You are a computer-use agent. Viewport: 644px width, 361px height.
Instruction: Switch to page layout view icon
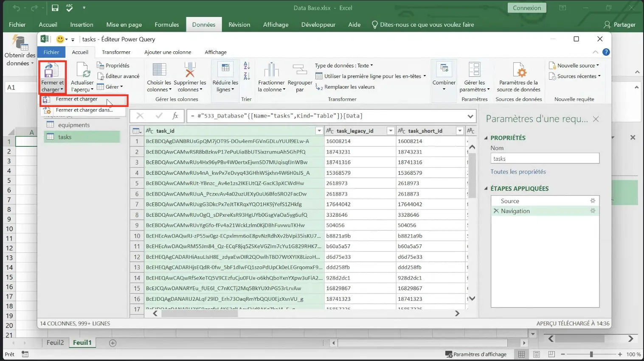coord(537,354)
